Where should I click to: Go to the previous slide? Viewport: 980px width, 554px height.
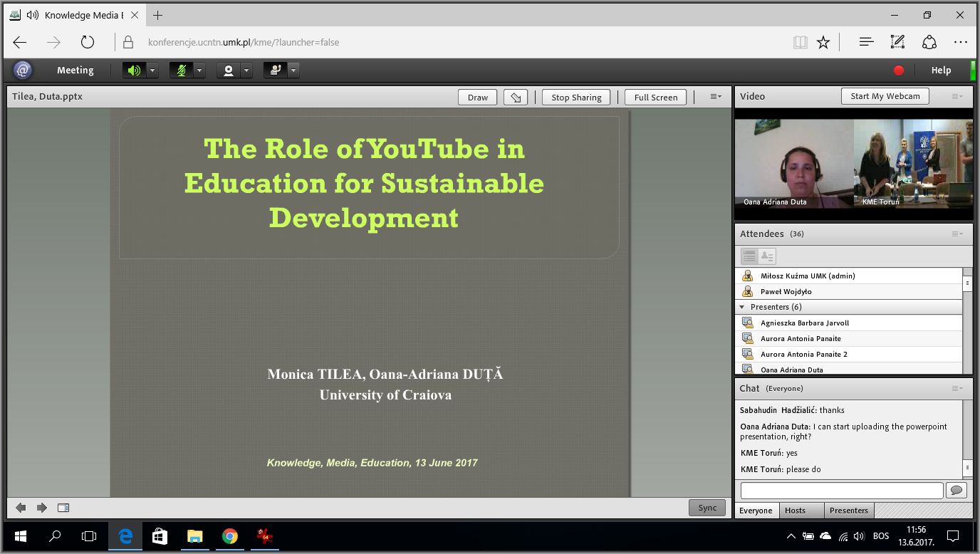(21, 508)
